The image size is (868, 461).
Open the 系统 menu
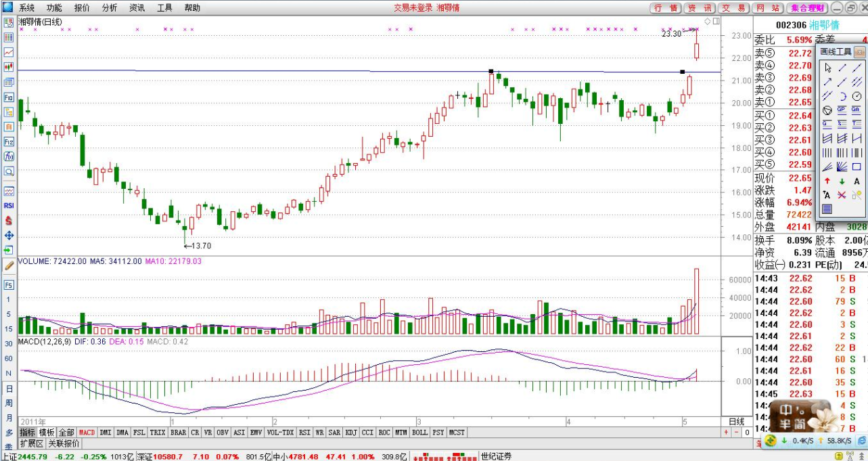[x=27, y=8]
